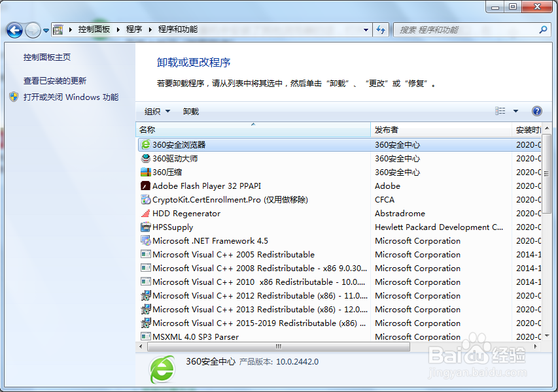Select Microsoft .NET Framework 4.5 icon
The height and width of the screenshot is (392, 558).
145,241
